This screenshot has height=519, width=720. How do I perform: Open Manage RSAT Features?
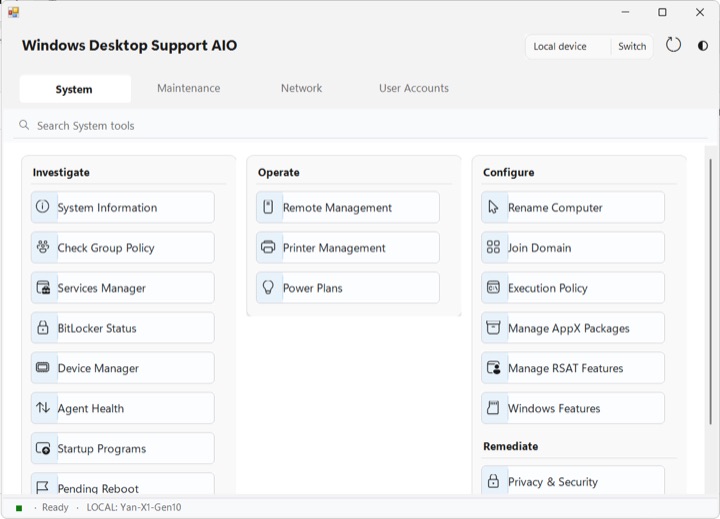click(573, 367)
